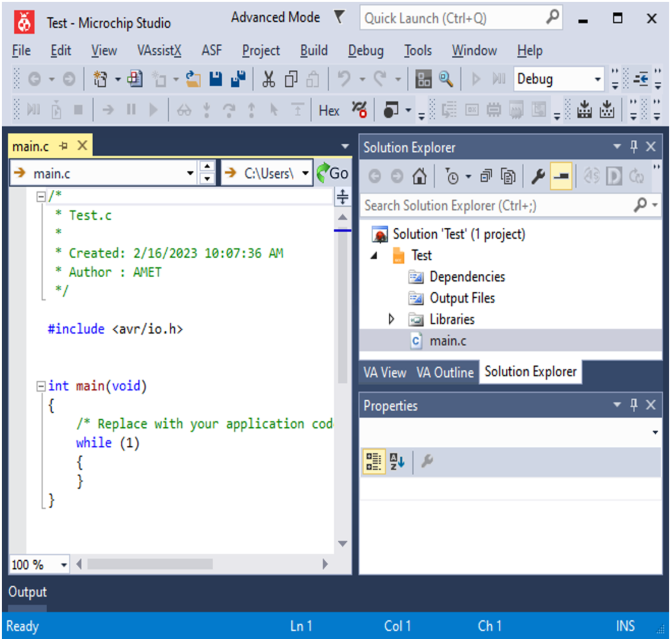
Task: Switch to the VA View tab
Action: click(385, 372)
